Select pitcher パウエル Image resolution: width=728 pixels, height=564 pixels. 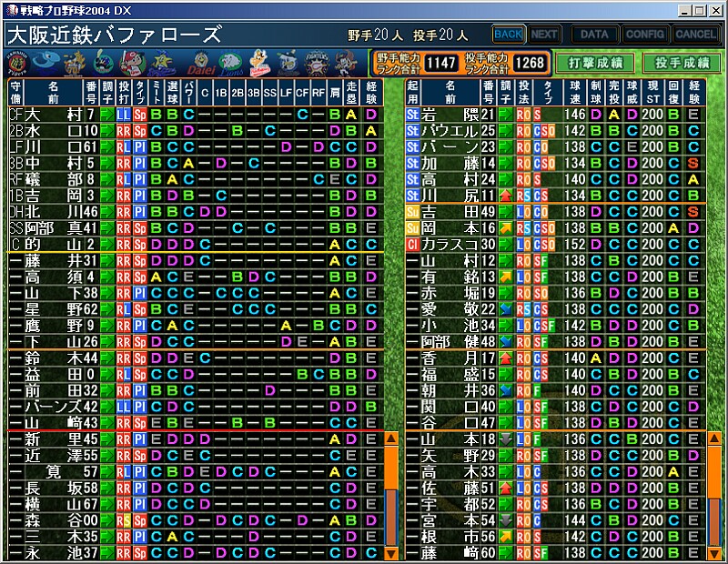tap(555, 130)
